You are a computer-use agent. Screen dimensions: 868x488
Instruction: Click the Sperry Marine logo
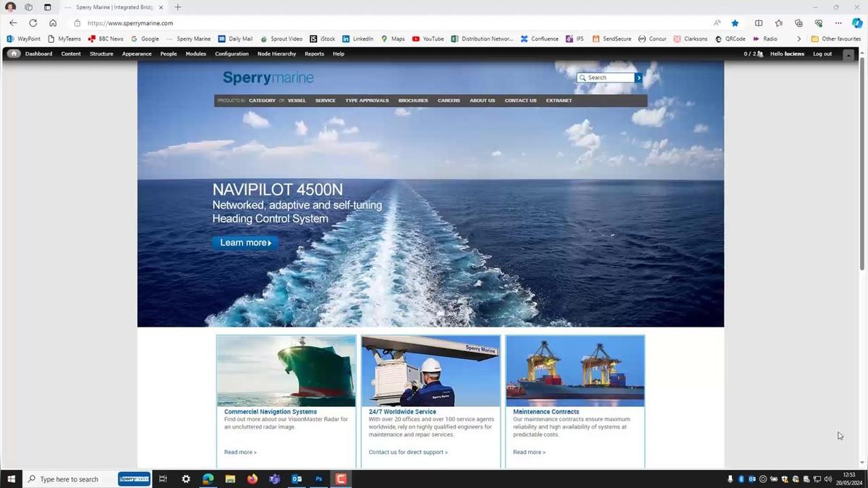[268, 77]
